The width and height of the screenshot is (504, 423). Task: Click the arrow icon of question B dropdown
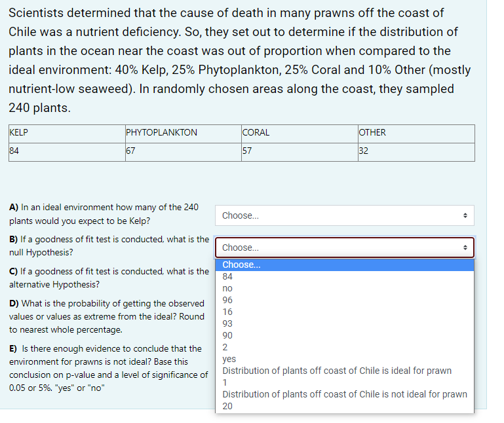(465, 248)
